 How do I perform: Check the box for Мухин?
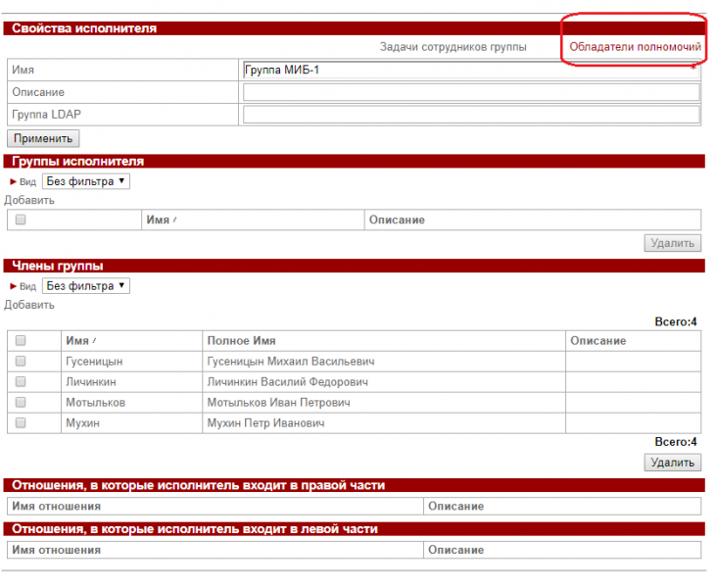[21, 422]
